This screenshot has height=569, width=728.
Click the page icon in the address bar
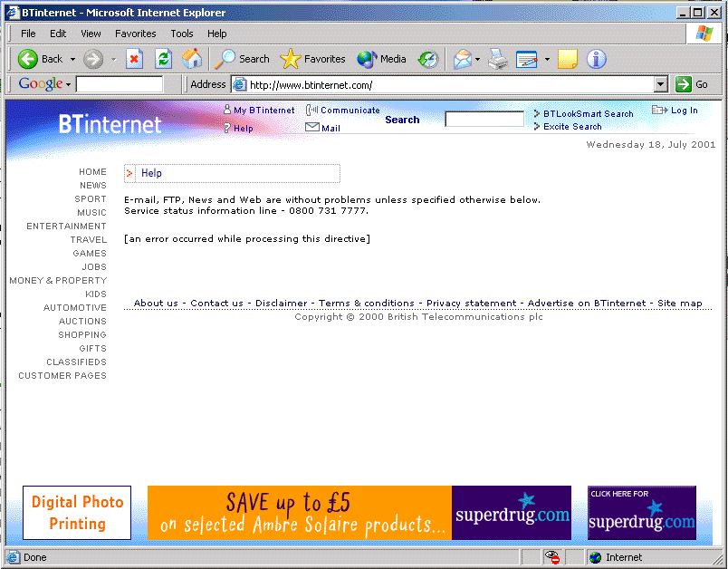(239, 84)
